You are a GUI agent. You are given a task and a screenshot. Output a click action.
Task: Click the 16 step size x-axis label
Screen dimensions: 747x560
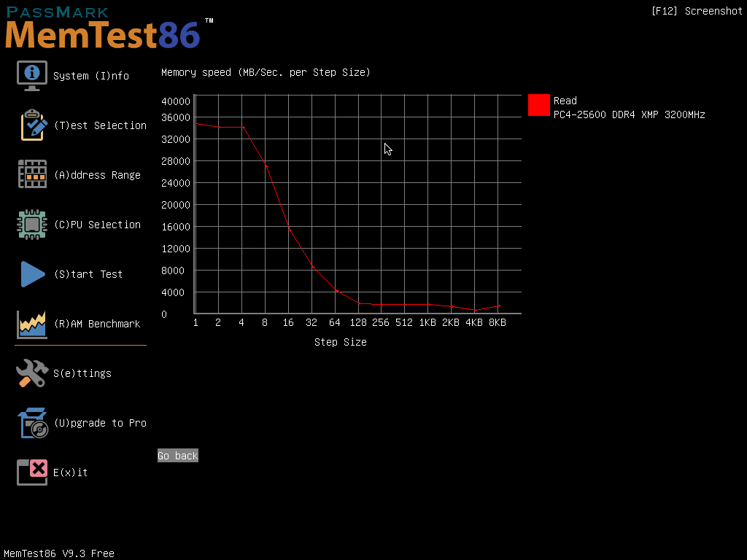pyautogui.click(x=287, y=323)
